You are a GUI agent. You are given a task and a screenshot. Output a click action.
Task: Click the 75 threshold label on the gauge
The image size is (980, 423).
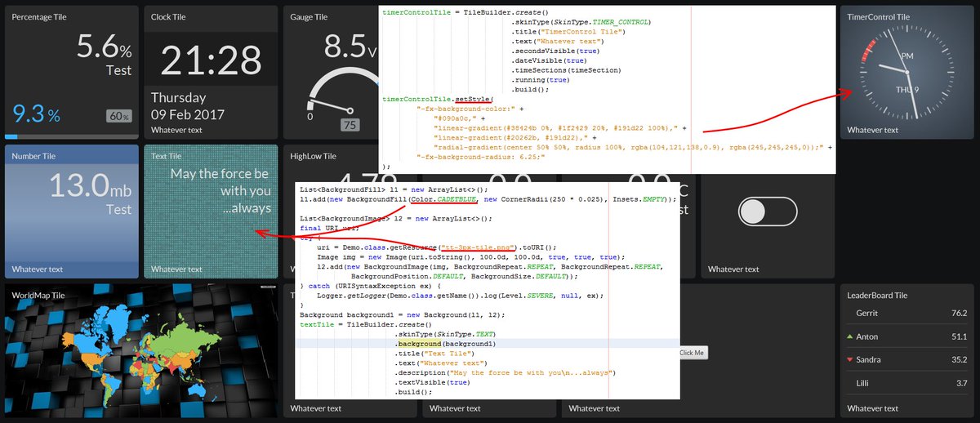(350, 125)
